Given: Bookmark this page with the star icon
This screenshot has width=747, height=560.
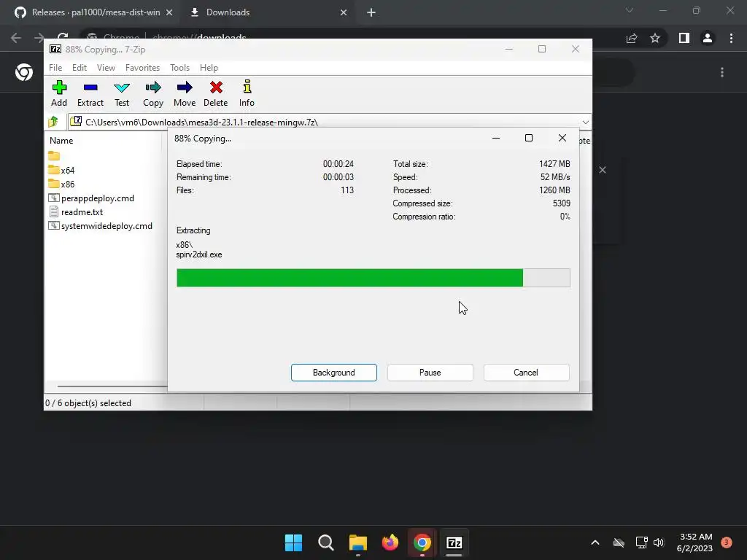Looking at the screenshot, I should (x=655, y=38).
